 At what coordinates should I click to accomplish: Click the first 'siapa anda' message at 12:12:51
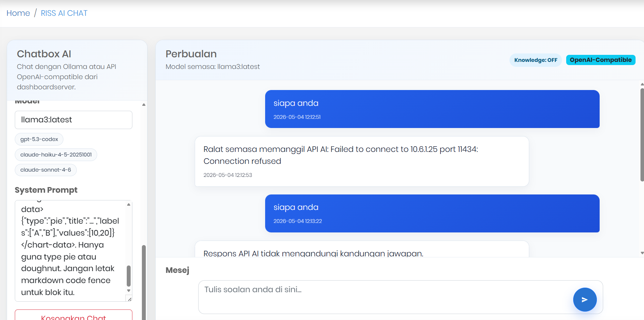[432, 109]
